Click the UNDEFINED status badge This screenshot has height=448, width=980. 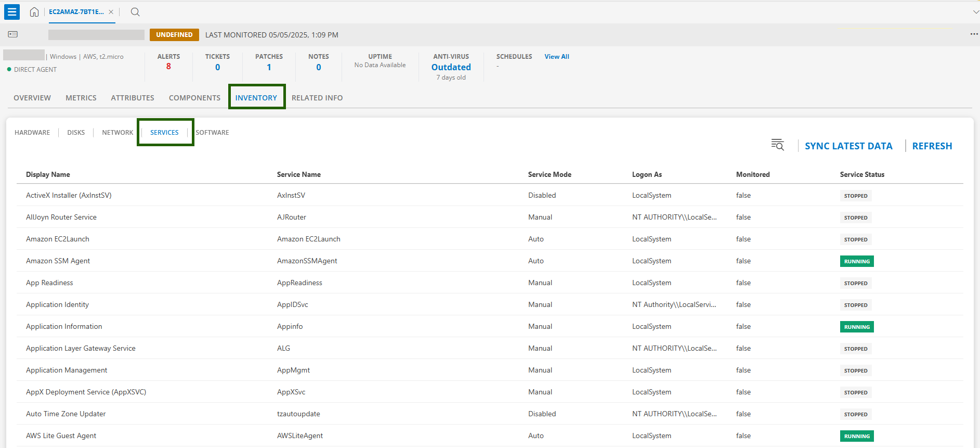pos(174,35)
